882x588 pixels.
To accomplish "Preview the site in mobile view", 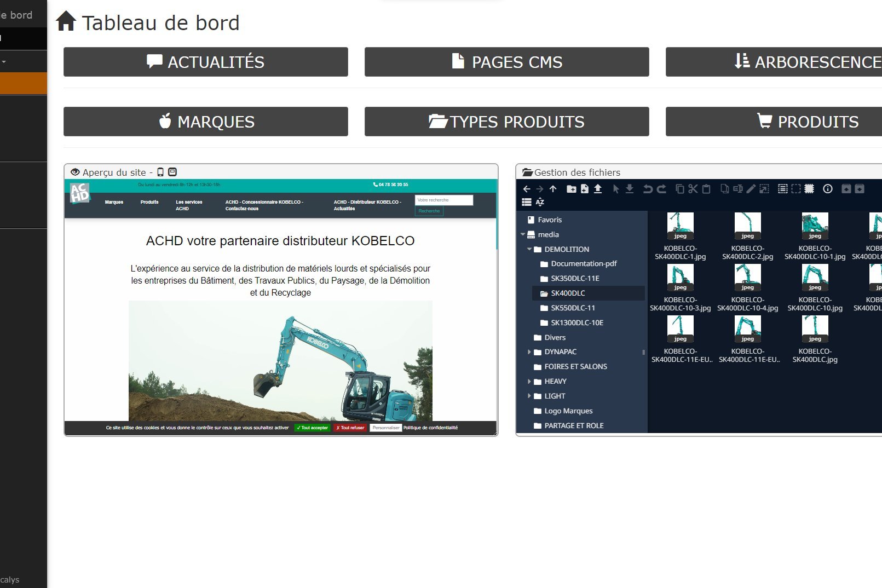I will click(160, 172).
